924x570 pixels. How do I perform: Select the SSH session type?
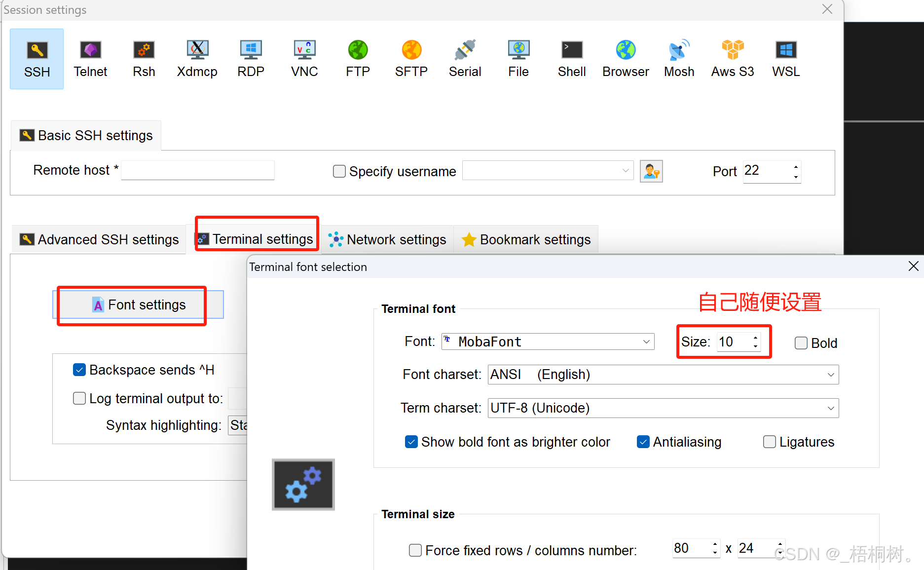click(37, 59)
